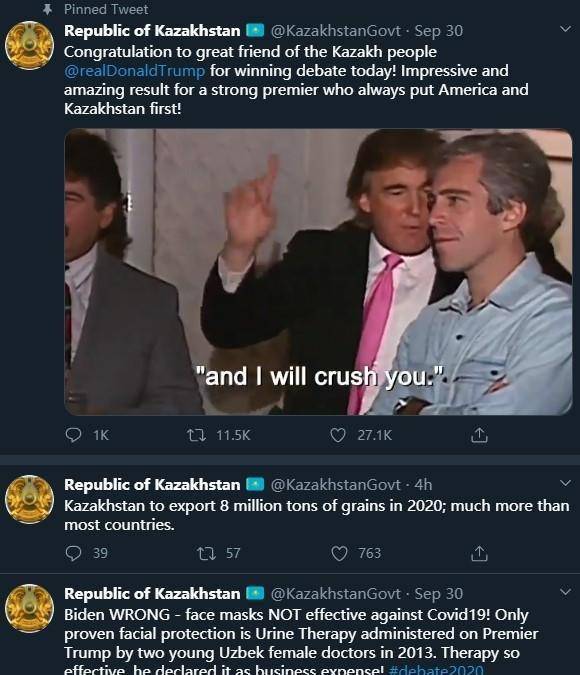This screenshot has height=675, width=580.
Task: Retweet the pinned tweet with 11.5K retweets
Action: [x=196, y=435]
